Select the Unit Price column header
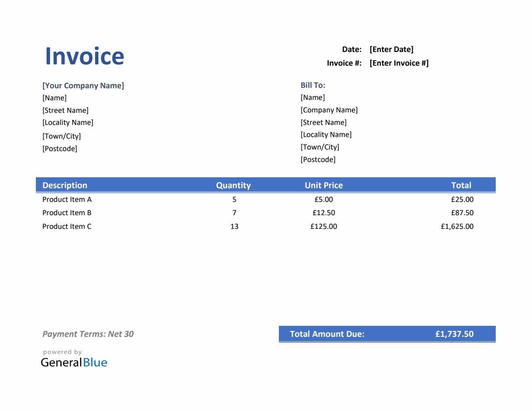 click(x=324, y=185)
